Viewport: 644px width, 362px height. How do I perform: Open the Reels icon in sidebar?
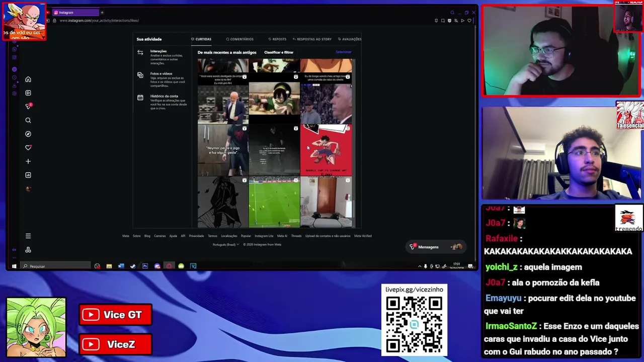click(28, 93)
